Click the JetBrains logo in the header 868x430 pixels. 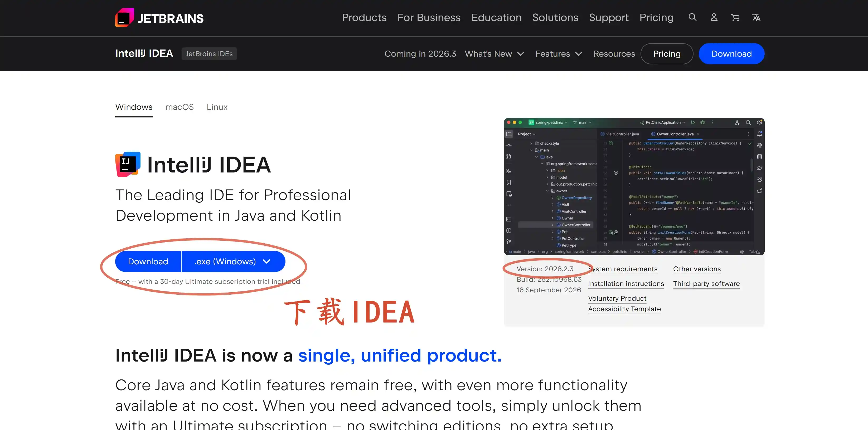(x=159, y=17)
